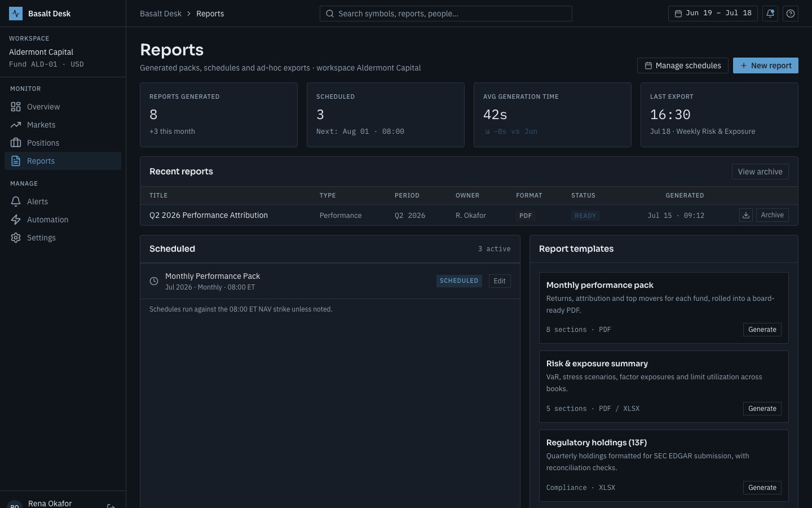Click the Automation lightning icon

click(16, 220)
